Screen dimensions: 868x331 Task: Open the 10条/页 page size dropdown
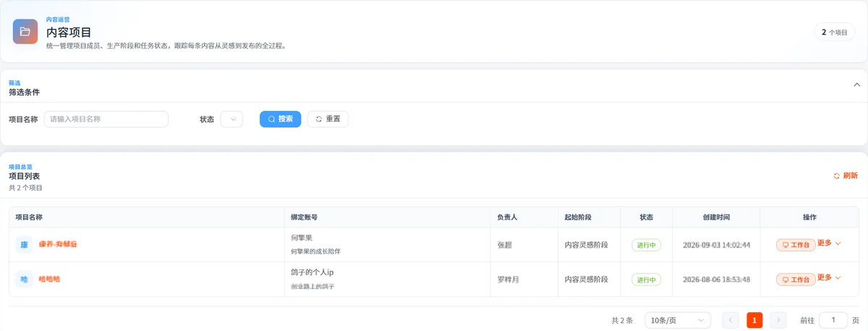click(678, 320)
